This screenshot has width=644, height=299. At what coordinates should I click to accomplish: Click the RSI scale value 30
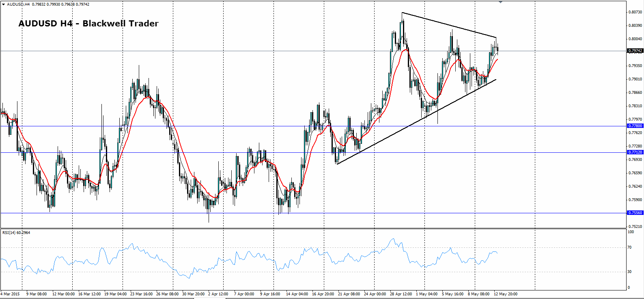pos(630,272)
